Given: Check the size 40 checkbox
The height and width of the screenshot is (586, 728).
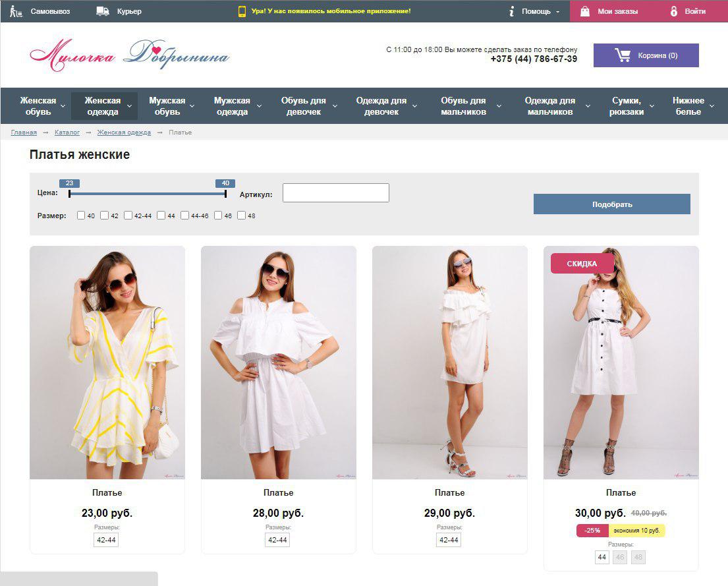Looking at the screenshot, I should (x=81, y=216).
